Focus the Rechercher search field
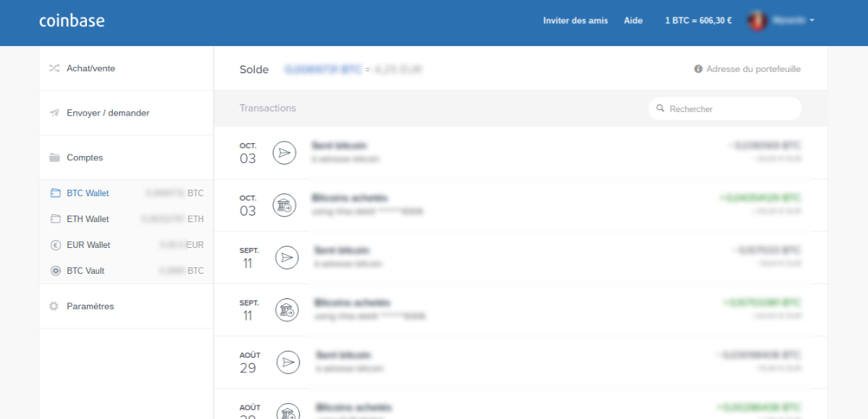Viewport: 868px width, 419px height. tap(724, 109)
